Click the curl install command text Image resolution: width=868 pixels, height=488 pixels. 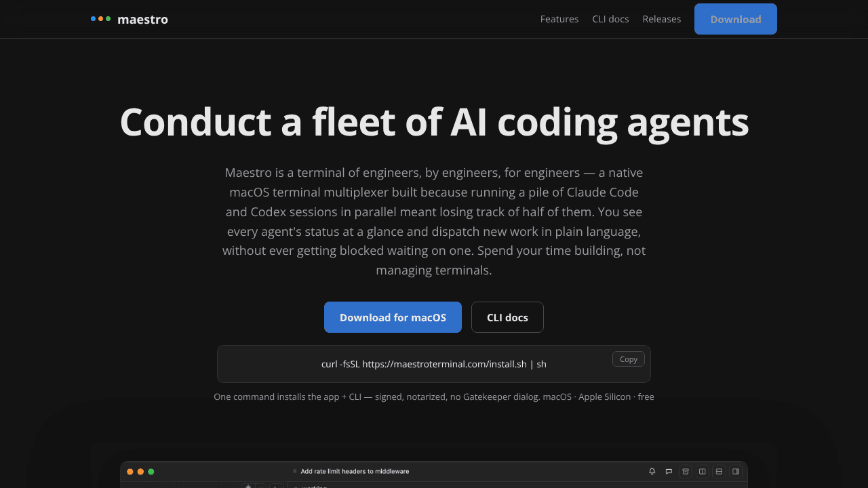click(x=434, y=364)
